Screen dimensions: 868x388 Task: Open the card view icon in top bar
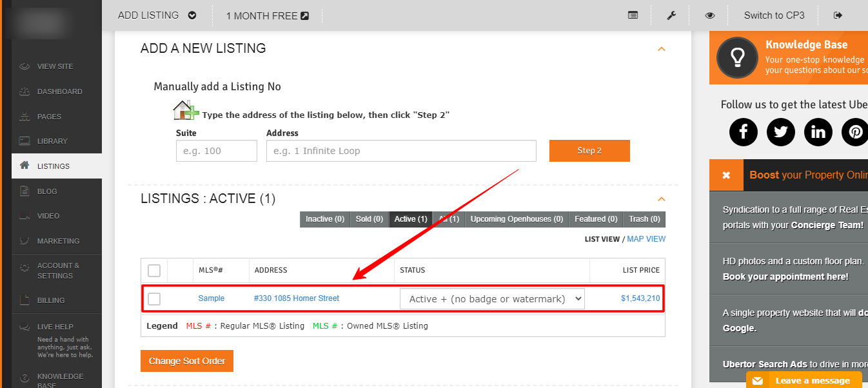click(633, 15)
